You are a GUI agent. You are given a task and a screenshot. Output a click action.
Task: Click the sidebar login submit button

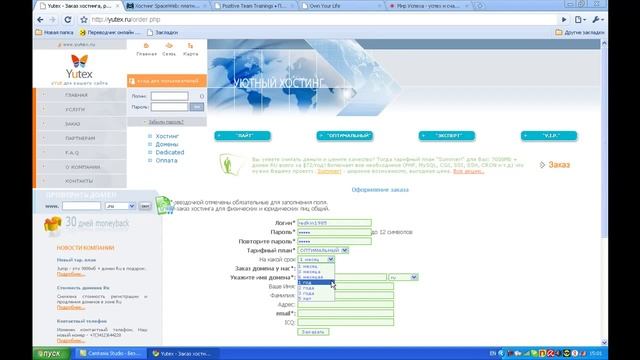(197, 107)
